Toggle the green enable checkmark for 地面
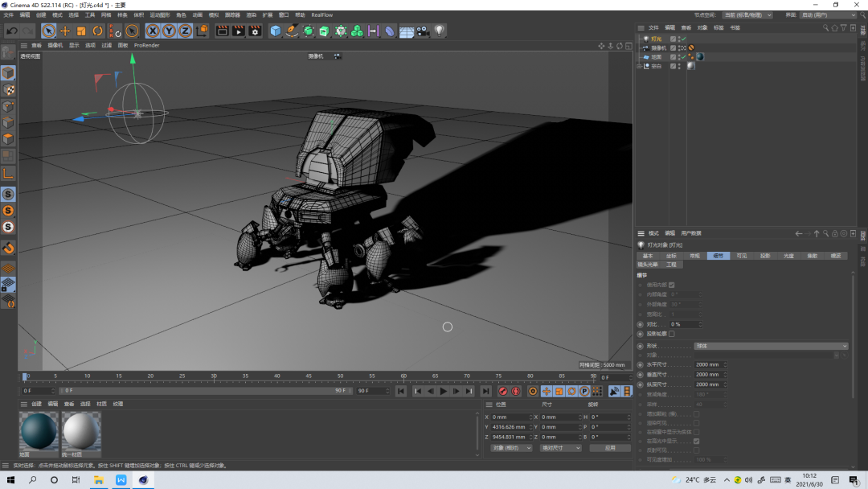 (x=684, y=56)
